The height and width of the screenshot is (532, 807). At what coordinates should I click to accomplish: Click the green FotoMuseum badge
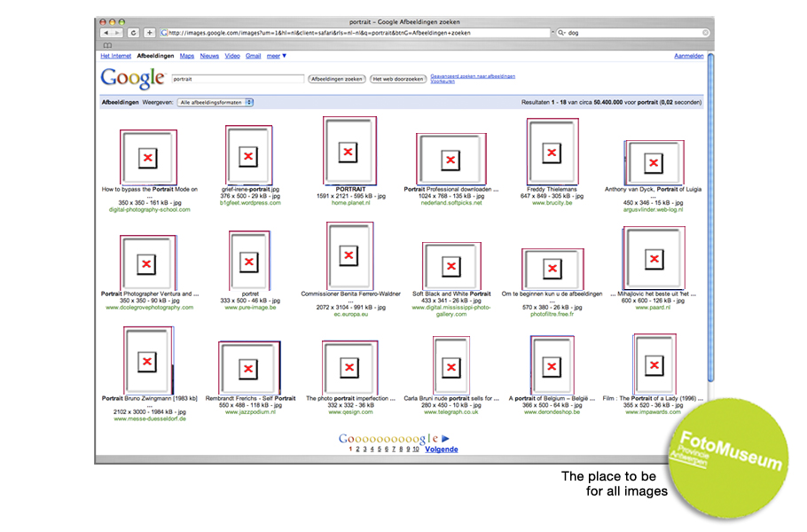tap(729, 458)
